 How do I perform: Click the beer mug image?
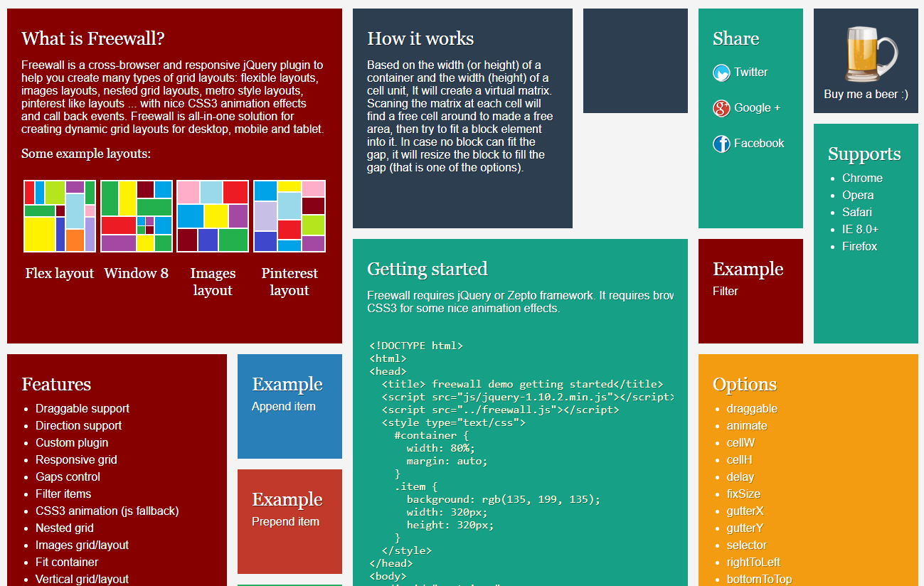pos(869,55)
